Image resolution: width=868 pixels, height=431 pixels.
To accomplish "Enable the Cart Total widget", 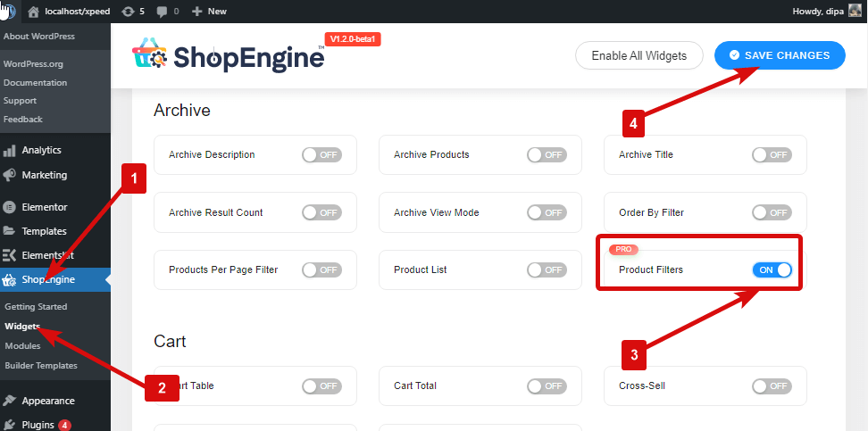I will [547, 386].
